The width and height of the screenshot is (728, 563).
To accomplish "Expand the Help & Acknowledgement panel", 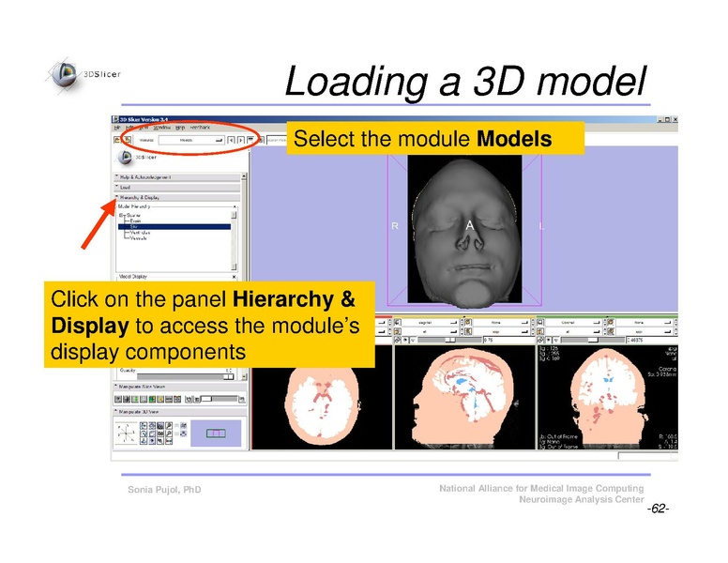I will click(178, 177).
